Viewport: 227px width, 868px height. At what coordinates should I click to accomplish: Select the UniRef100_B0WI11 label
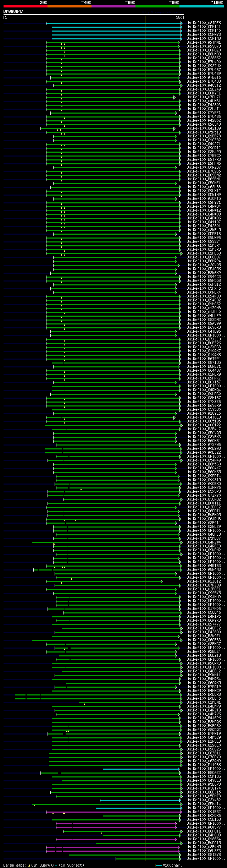coord(204,503)
